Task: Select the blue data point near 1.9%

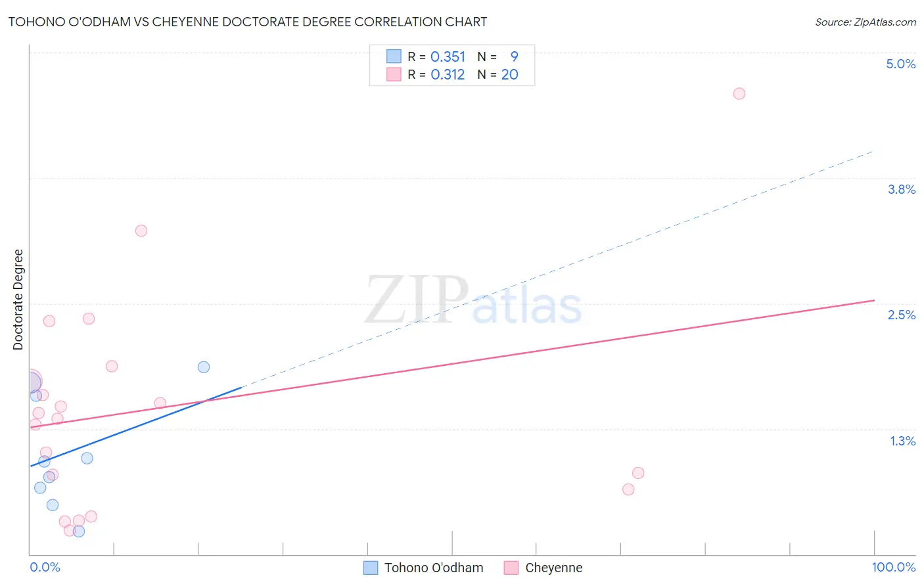Action: point(204,367)
